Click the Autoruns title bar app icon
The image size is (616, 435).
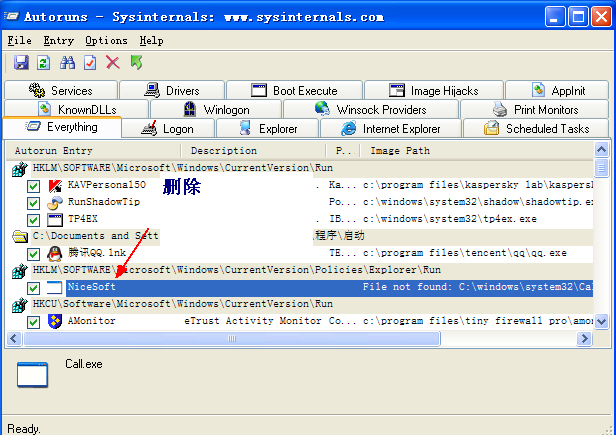[11, 17]
